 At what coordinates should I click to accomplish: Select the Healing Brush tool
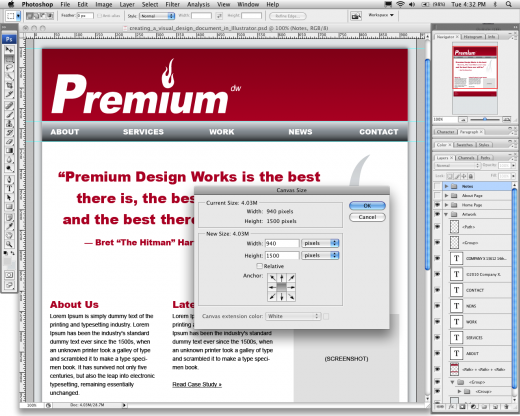pos(9,106)
